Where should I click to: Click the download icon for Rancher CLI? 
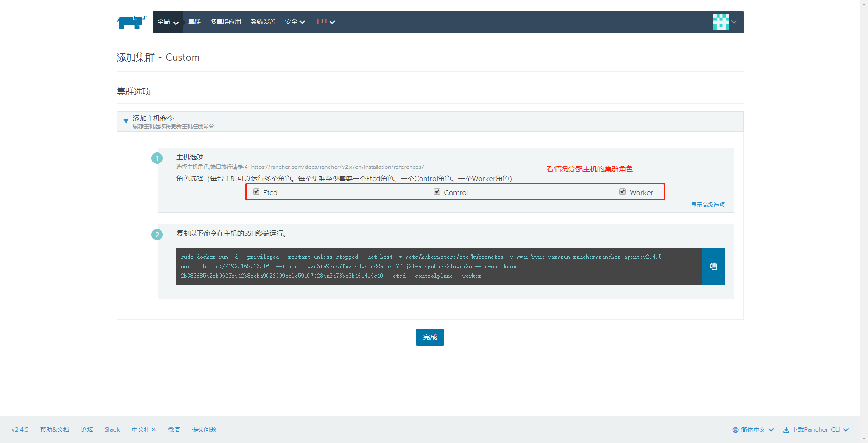click(786, 430)
